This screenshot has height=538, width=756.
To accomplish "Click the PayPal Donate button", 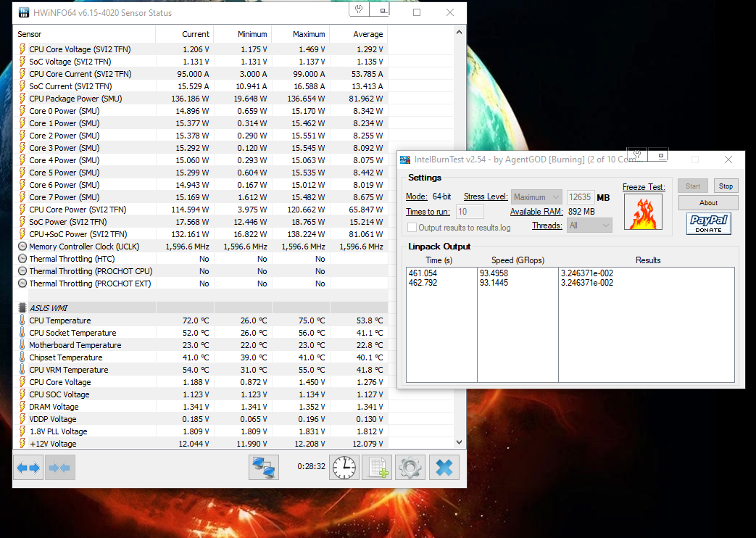I will [x=708, y=223].
